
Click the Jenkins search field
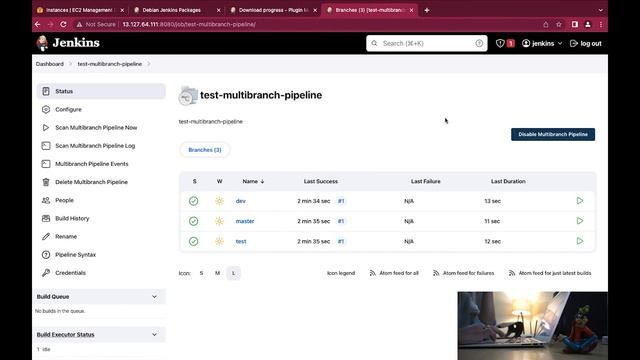427,43
